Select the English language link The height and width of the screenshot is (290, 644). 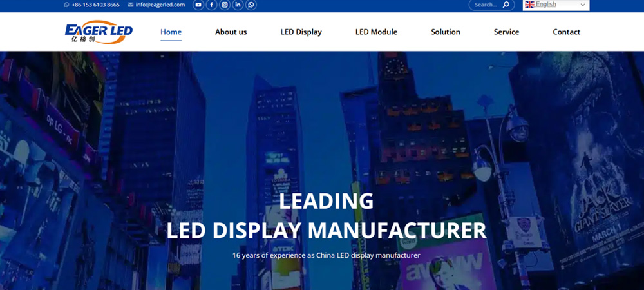(546, 5)
